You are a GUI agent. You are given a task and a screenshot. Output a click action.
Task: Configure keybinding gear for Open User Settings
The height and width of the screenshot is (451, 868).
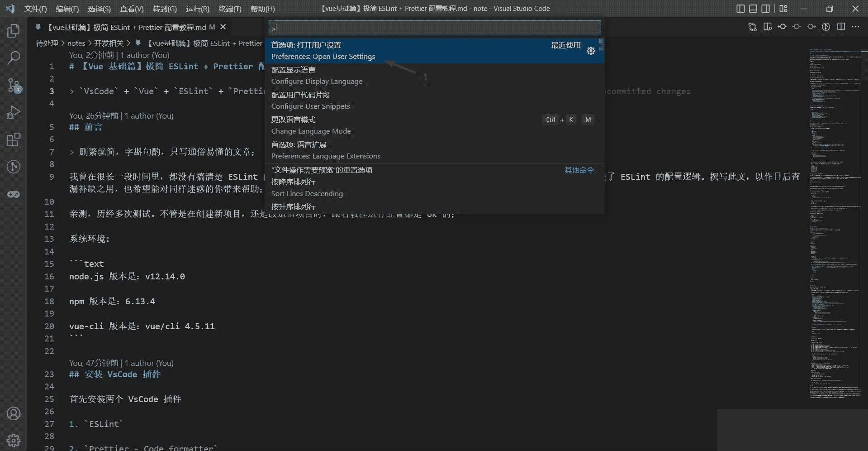pos(591,51)
